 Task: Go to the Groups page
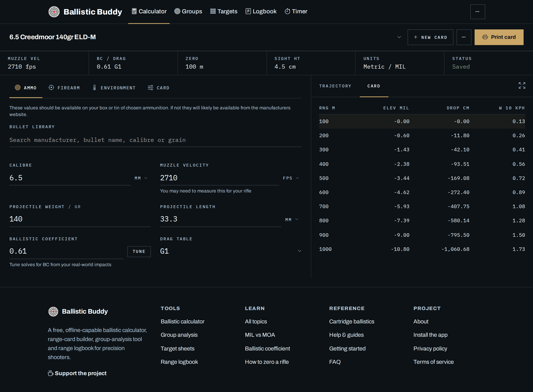[x=188, y=11]
